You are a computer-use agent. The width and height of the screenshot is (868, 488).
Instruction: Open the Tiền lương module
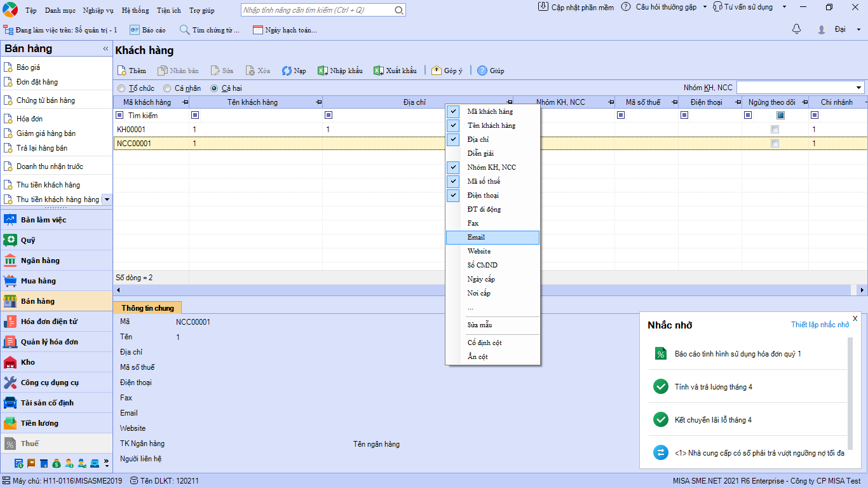(57, 423)
